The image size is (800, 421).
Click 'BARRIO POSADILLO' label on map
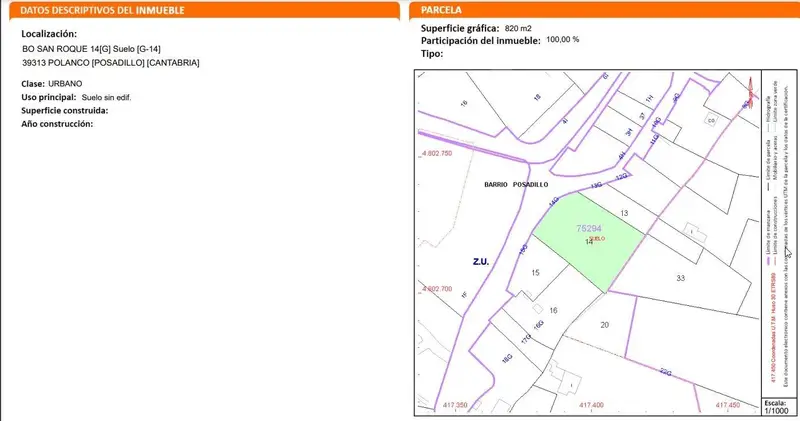tap(516, 185)
